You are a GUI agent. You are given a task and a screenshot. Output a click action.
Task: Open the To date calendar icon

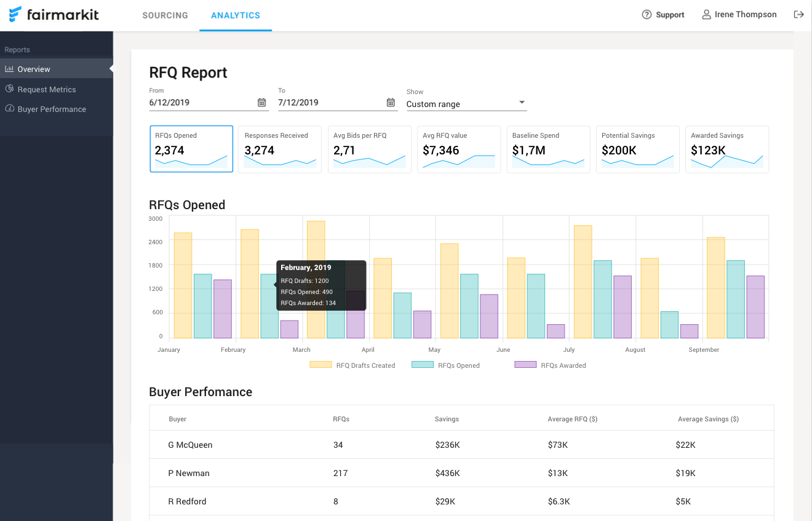point(390,102)
